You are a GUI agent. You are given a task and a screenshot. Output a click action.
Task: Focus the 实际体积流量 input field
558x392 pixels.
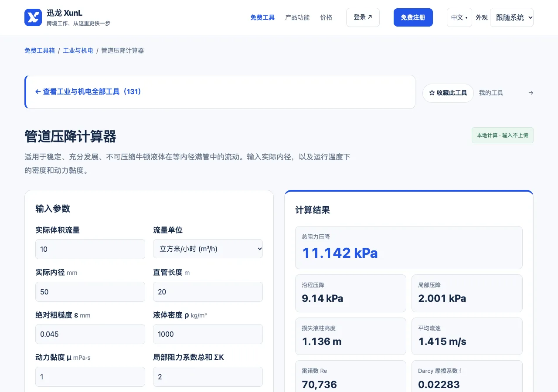point(90,249)
